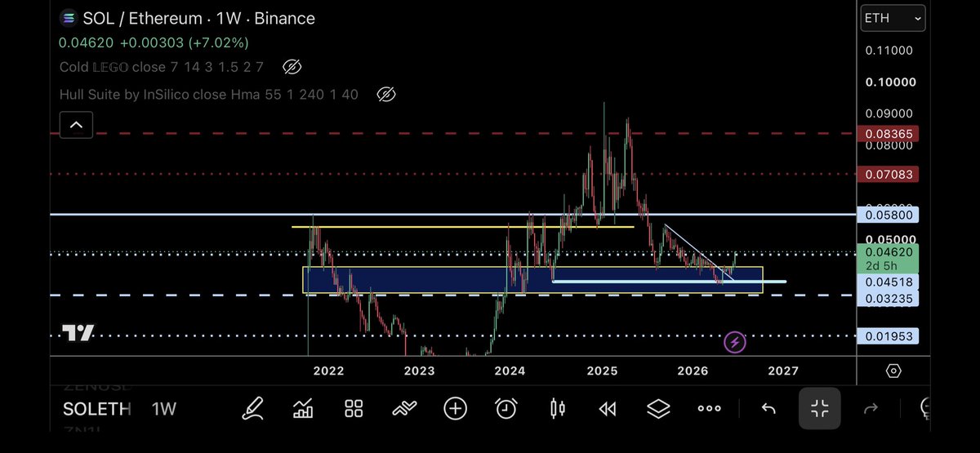Change the candlestick chart type
The image size is (980, 453).
click(x=558, y=408)
